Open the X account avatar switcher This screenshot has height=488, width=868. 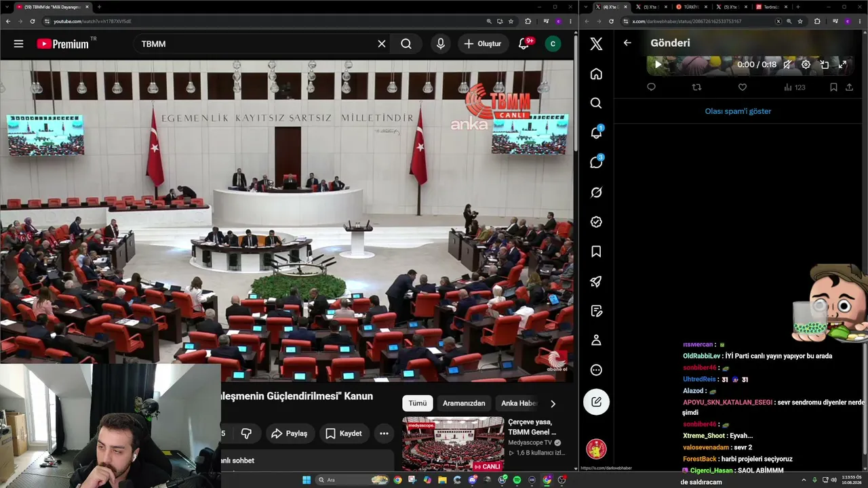596,449
